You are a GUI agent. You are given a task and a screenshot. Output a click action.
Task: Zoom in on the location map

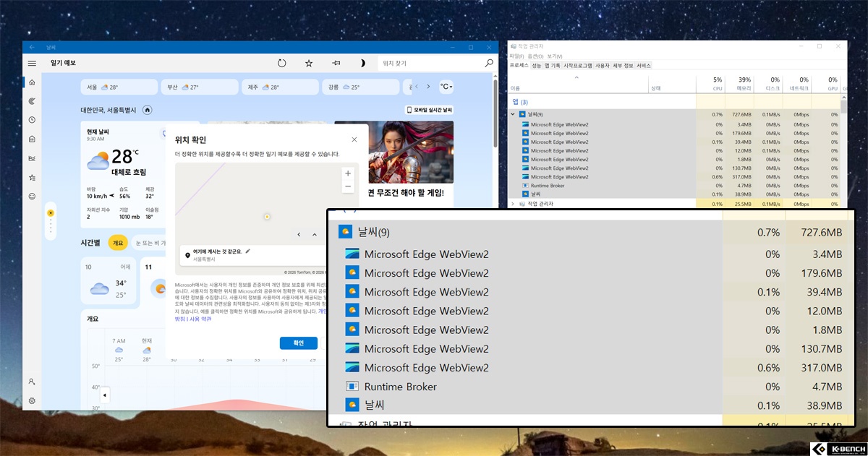(x=348, y=173)
